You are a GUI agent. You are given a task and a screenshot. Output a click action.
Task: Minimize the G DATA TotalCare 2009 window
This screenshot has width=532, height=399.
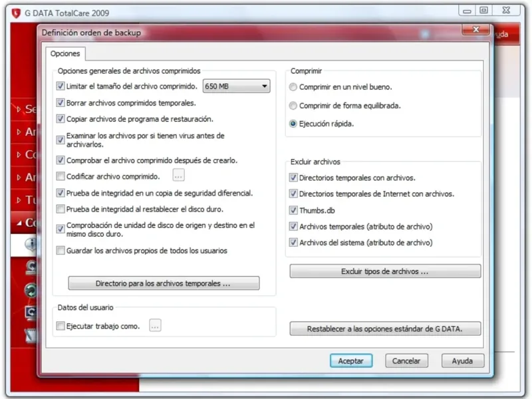[467, 11]
